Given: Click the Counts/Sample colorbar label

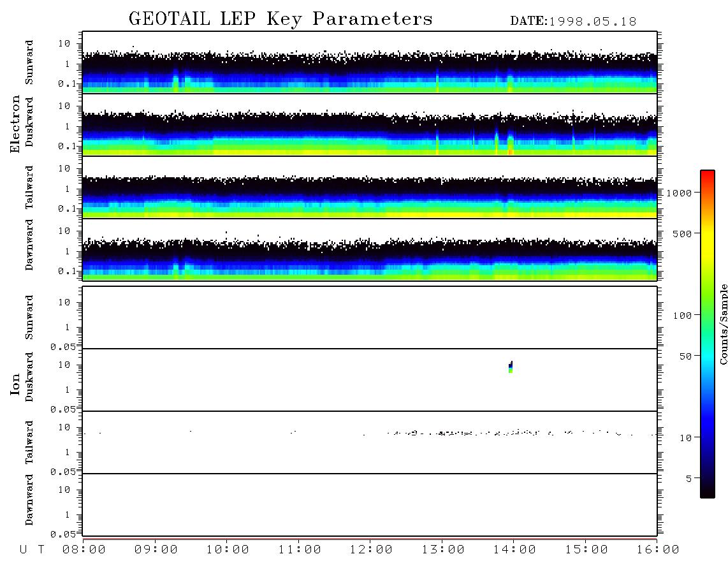Looking at the screenshot, I should click(723, 324).
